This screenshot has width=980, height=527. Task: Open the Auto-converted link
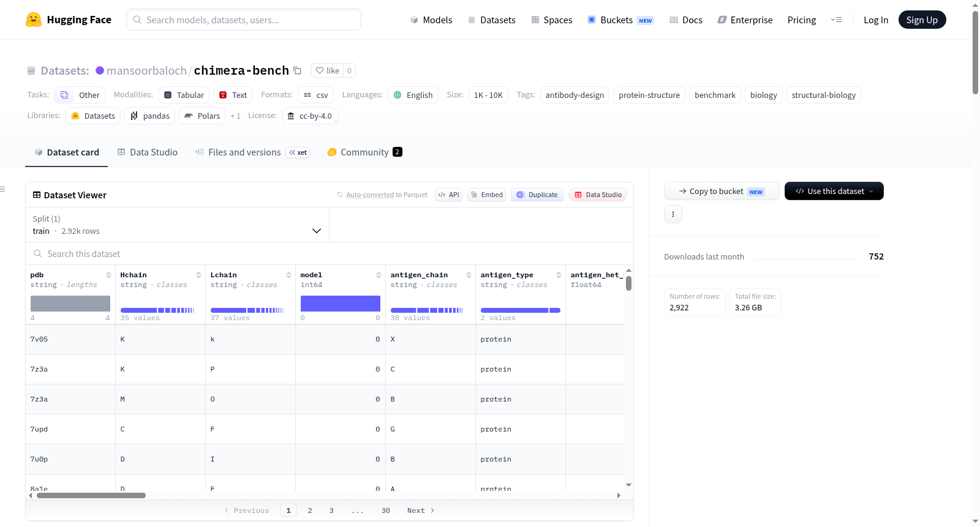pyautogui.click(x=370, y=195)
